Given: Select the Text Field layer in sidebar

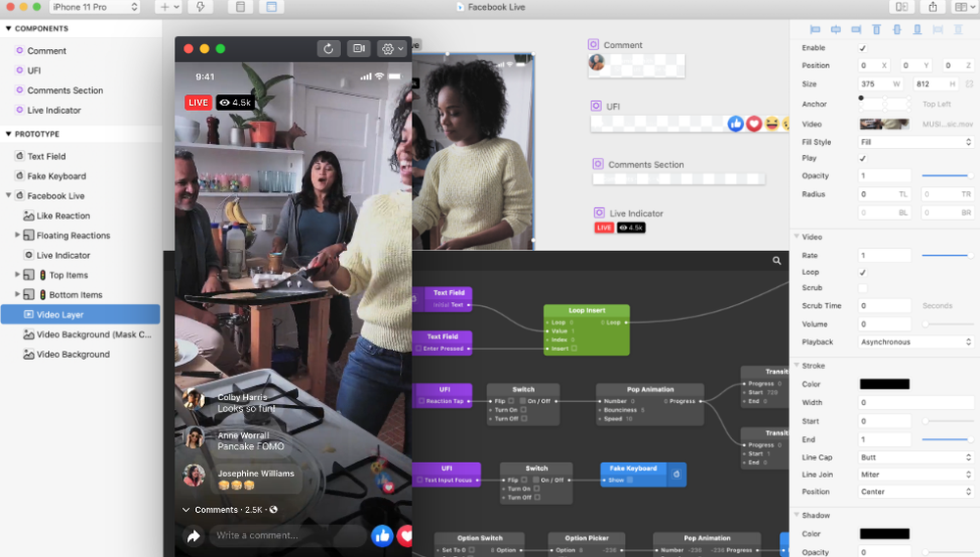Looking at the screenshot, I should 46,156.
